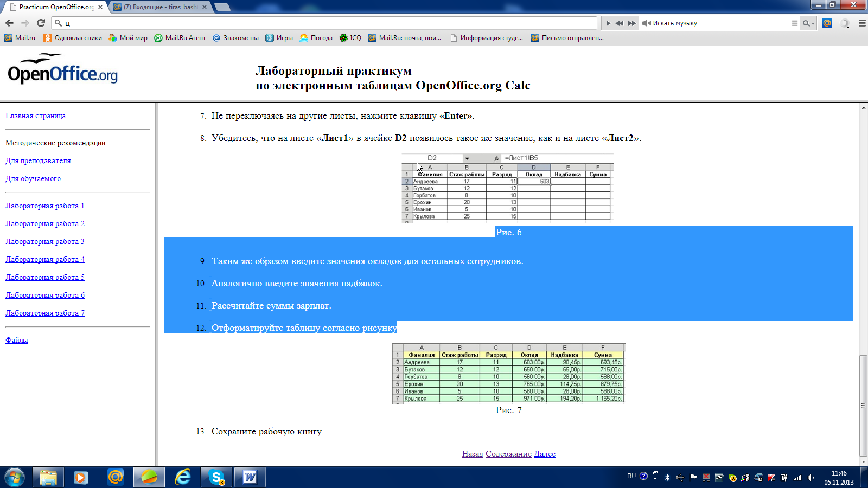
Task: Click the rewind button in music bar
Action: tap(619, 23)
